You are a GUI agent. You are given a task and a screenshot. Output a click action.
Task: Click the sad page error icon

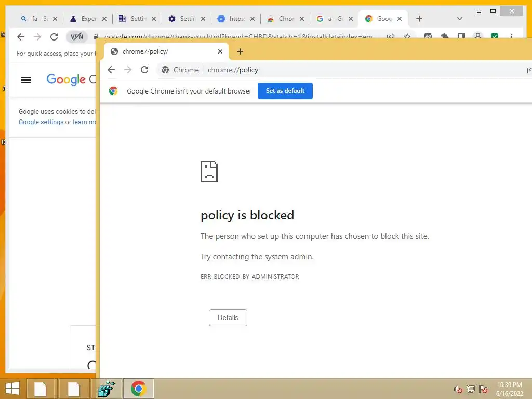(209, 171)
